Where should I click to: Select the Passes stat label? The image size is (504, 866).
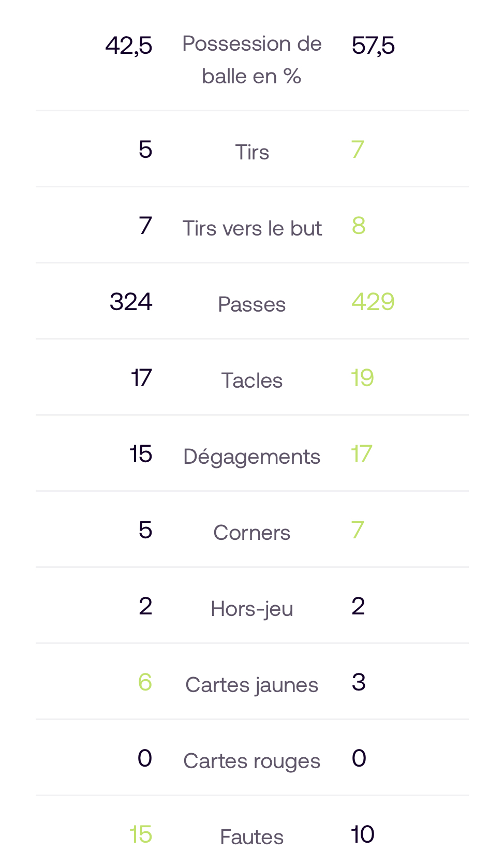click(252, 304)
